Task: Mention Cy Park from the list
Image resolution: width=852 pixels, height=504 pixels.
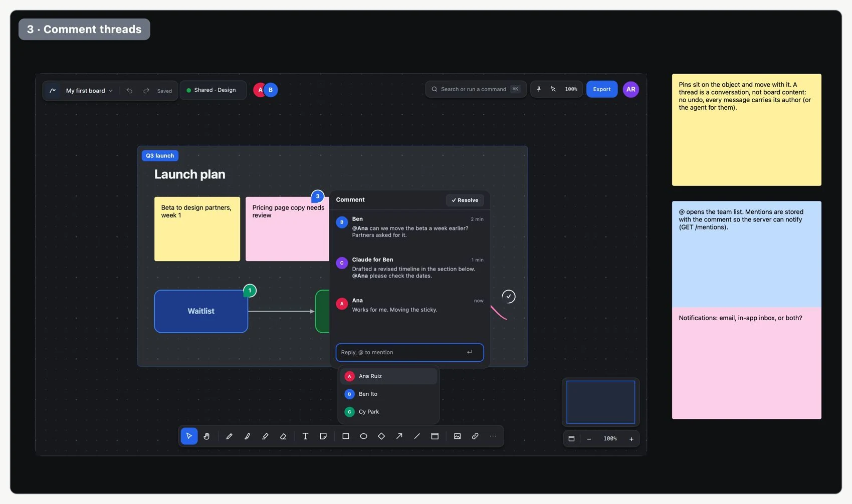Action: point(388,412)
